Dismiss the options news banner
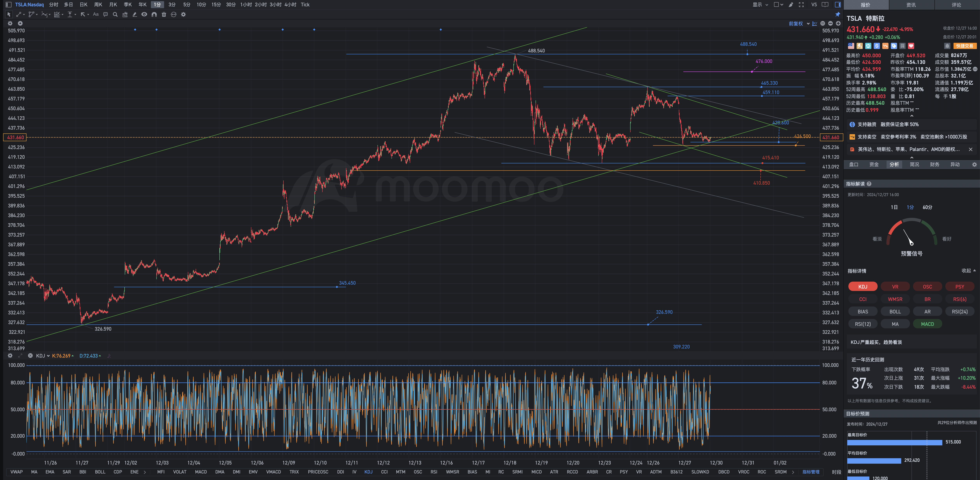 pos(970,149)
